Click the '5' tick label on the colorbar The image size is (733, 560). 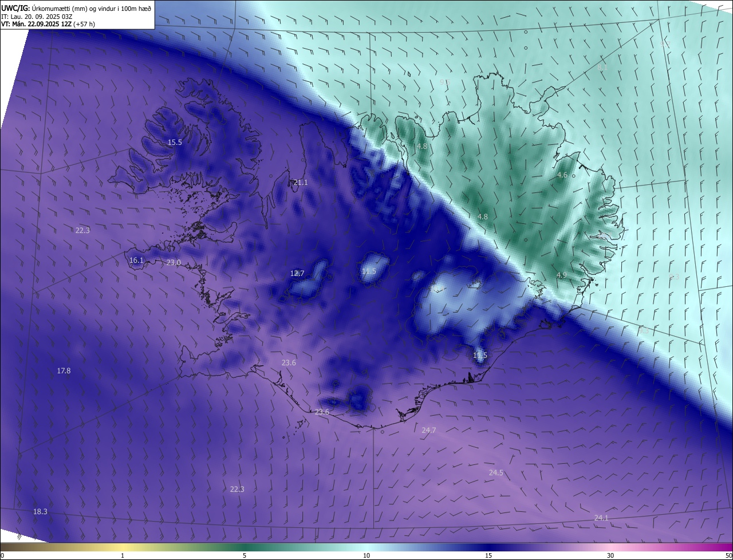tap(245, 555)
